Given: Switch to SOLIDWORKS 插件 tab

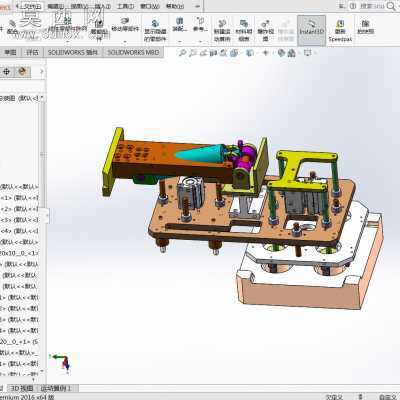Looking at the screenshot, I should (x=73, y=52).
